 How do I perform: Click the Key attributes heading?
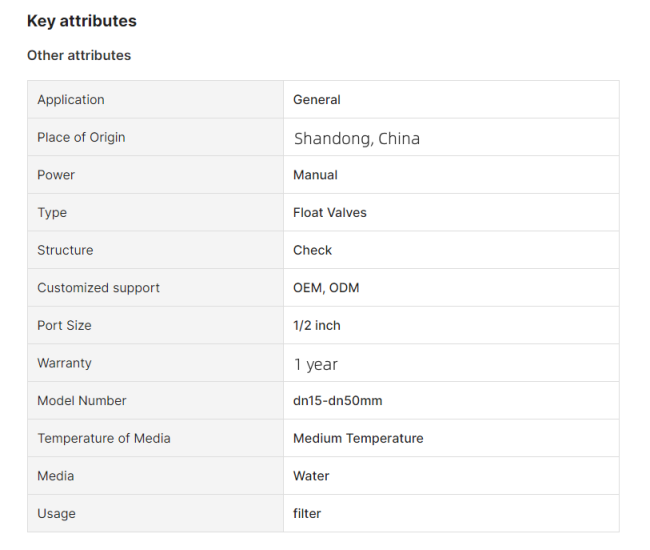[82, 21]
